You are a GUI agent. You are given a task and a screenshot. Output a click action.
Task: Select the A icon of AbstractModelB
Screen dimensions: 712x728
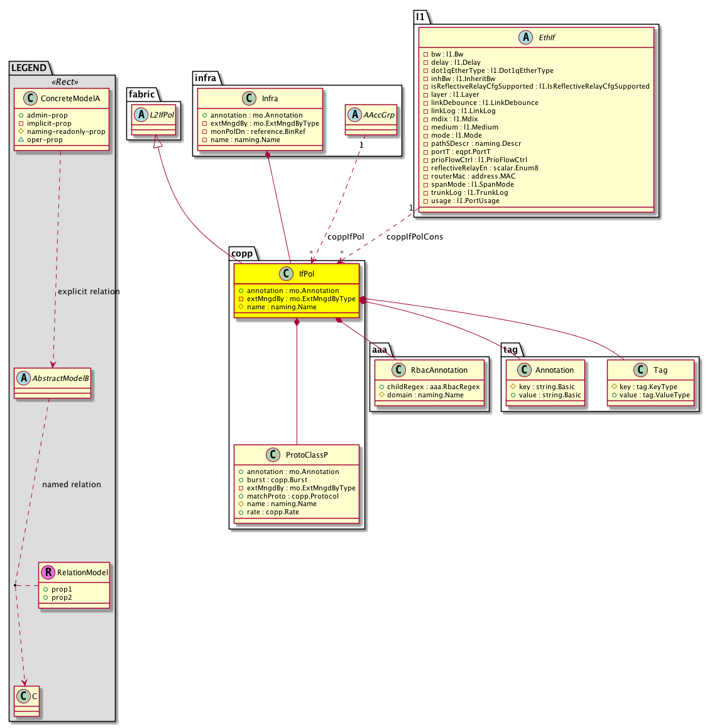tap(23, 378)
